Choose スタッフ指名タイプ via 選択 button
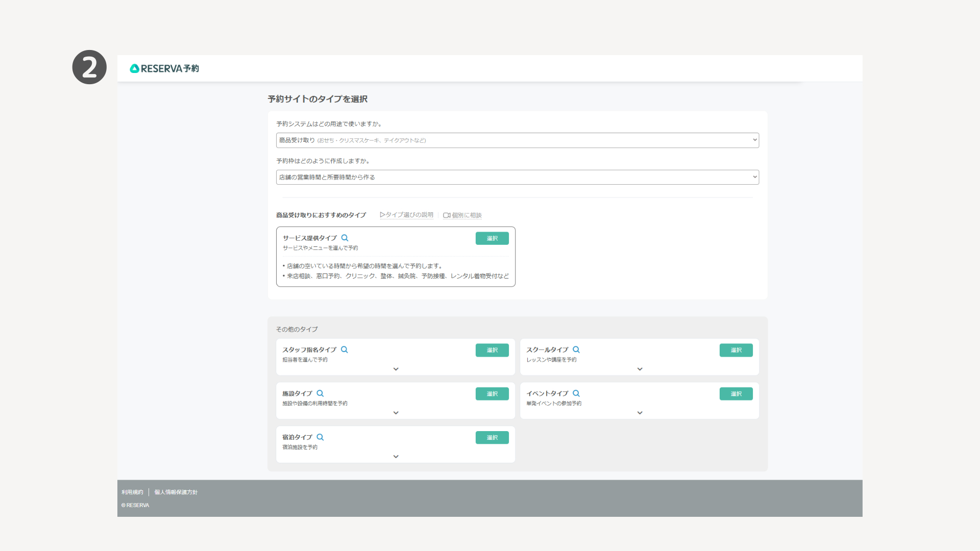Viewport: 980px width, 551px height. [x=492, y=350]
